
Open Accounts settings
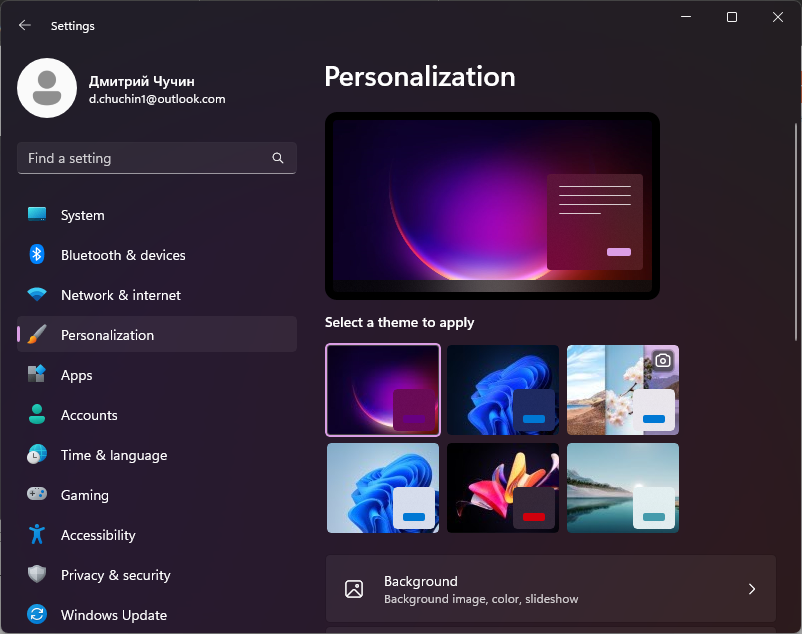[x=157, y=414]
